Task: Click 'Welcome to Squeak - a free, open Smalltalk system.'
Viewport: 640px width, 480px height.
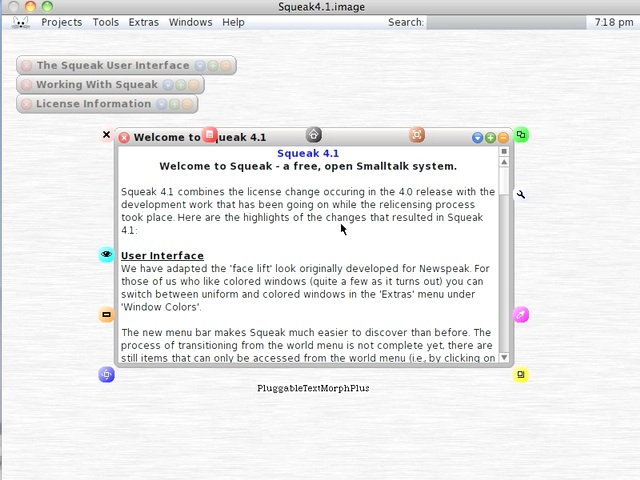Action: (x=308, y=166)
